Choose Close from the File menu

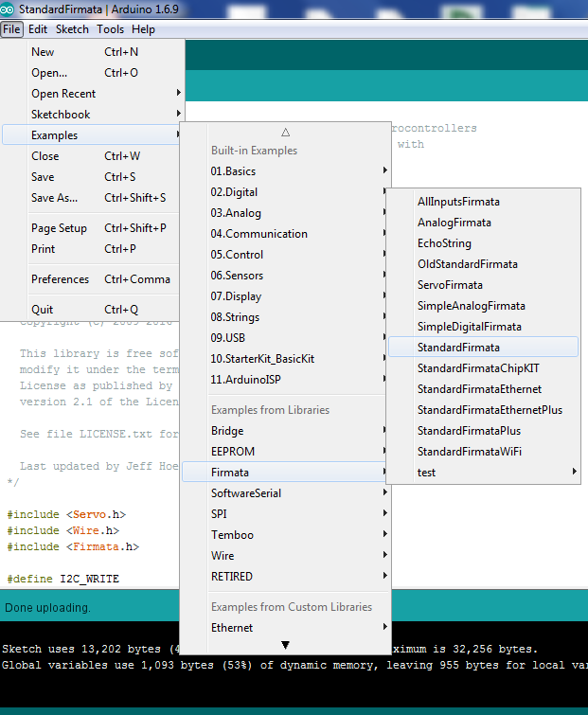click(x=93, y=156)
